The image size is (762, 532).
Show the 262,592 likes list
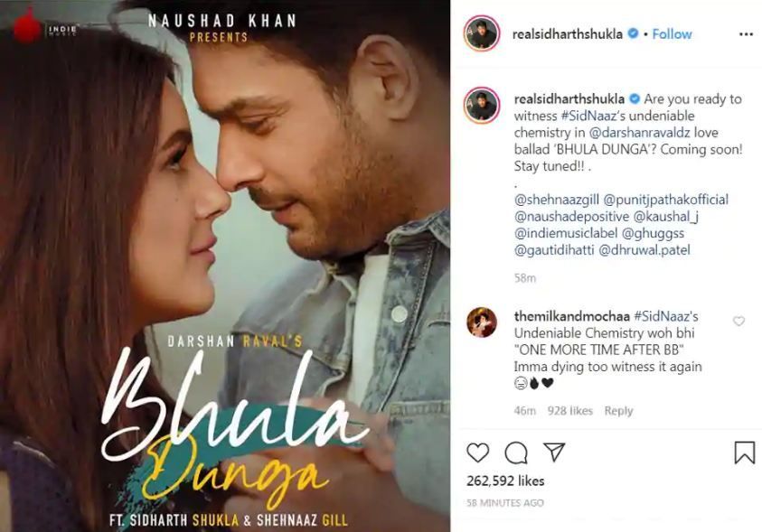click(x=505, y=481)
